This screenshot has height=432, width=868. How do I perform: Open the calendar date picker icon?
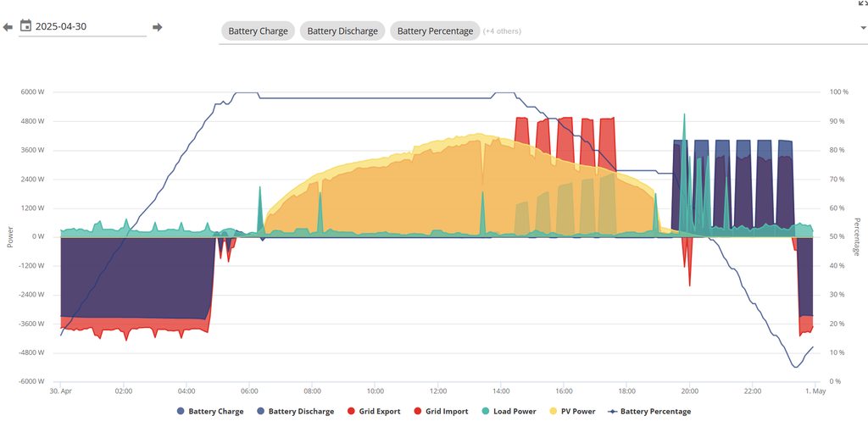point(25,26)
